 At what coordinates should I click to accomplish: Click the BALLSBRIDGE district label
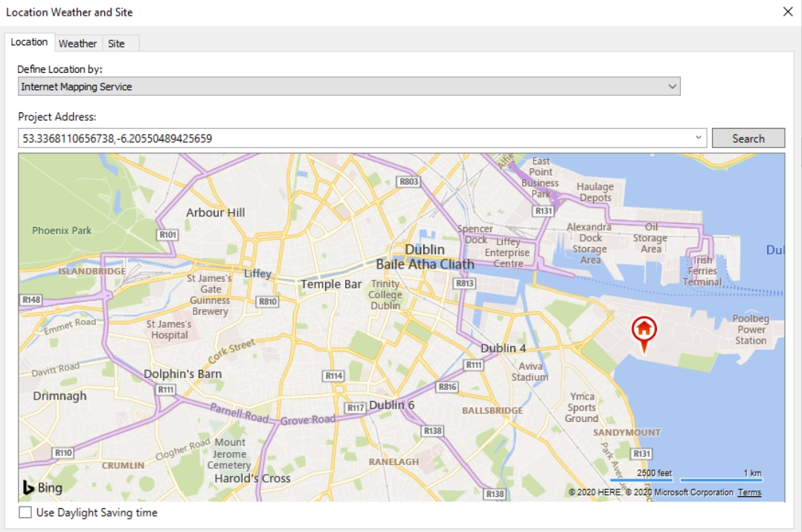click(x=493, y=411)
